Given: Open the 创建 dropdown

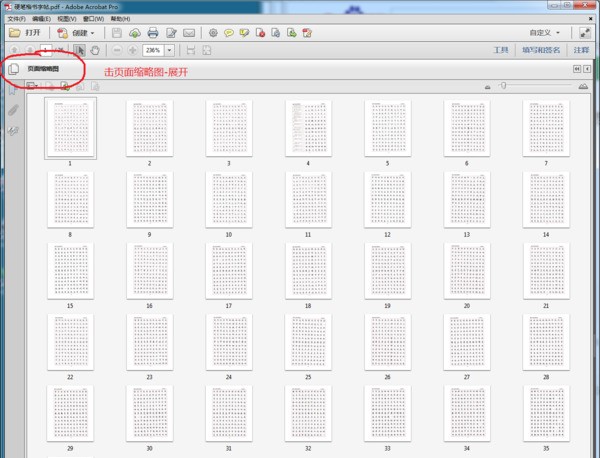Looking at the screenshot, I should (x=78, y=32).
